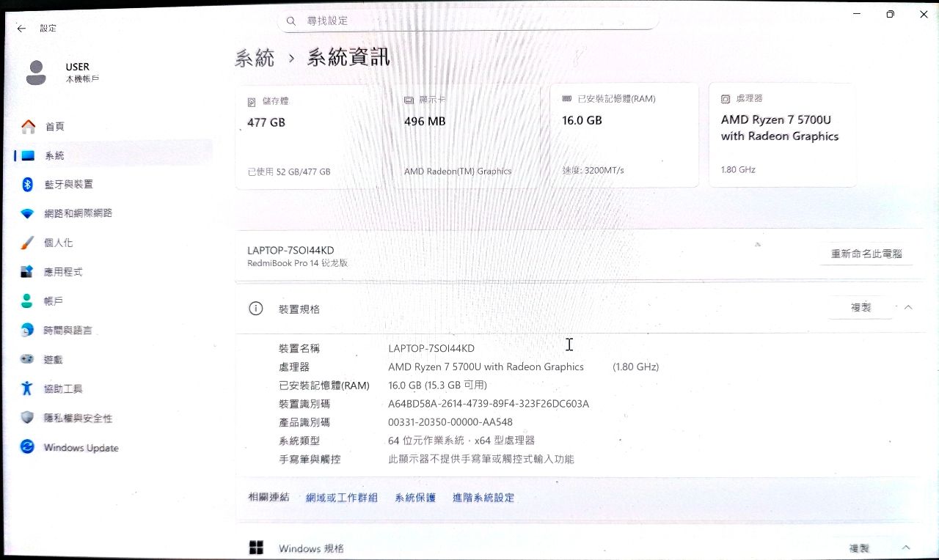Click Rename this PC (重新命名此電腦) button
This screenshot has height=560, width=939.
coord(866,254)
